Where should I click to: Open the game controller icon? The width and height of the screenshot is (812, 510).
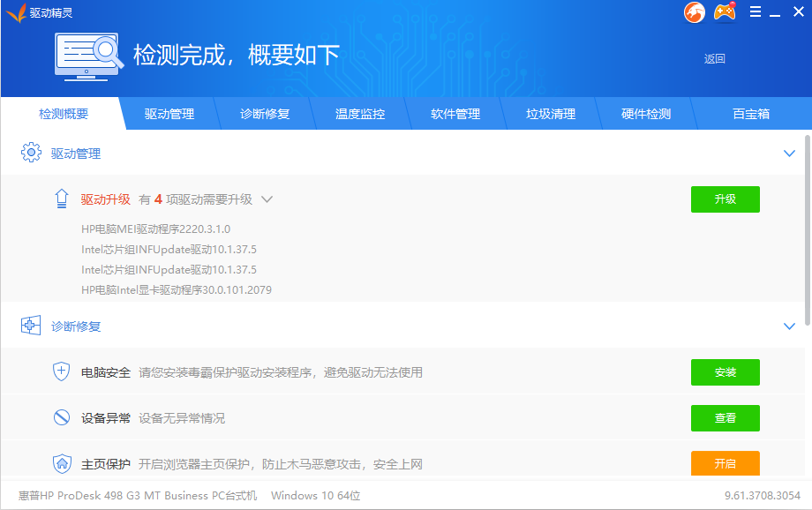(725, 12)
